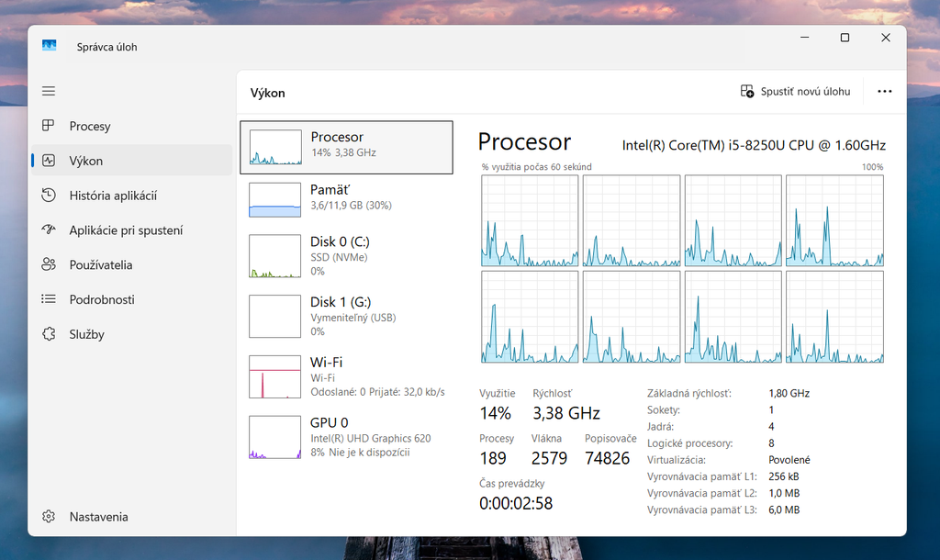Open the three-dot more options menu

click(884, 91)
